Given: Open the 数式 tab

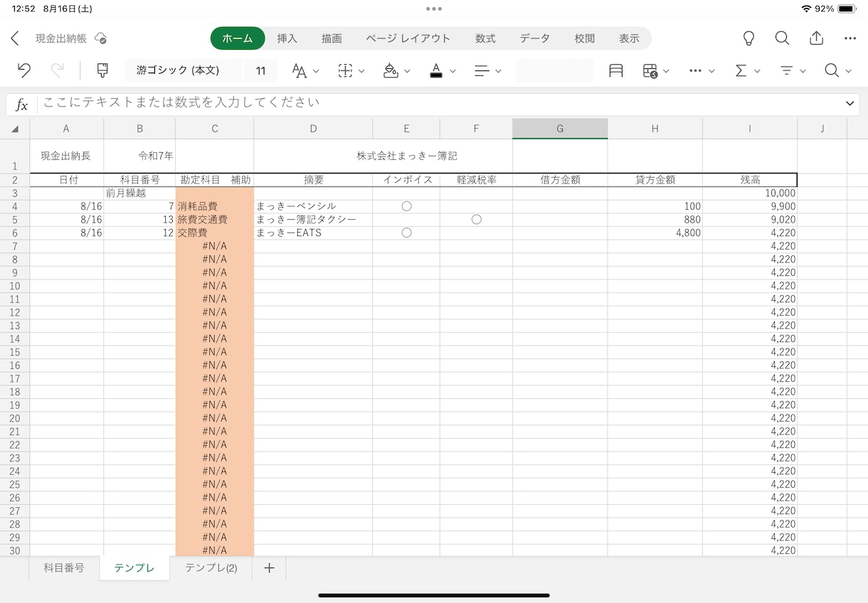Looking at the screenshot, I should click(x=485, y=38).
